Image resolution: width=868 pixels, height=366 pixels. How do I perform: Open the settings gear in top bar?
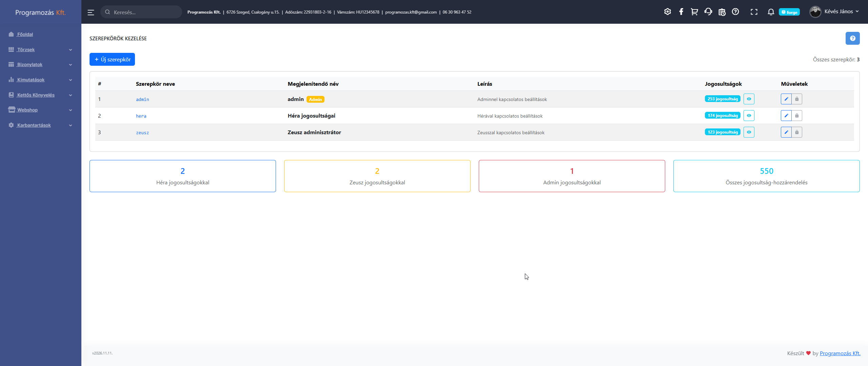pyautogui.click(x=667, y=12)
